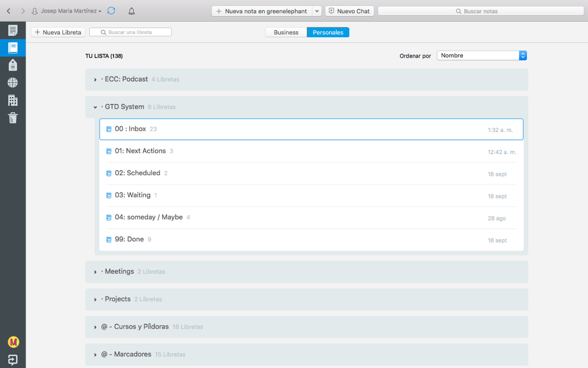Start a Nuevo Chat
The image size is (588, 368).
coord(349,11)
